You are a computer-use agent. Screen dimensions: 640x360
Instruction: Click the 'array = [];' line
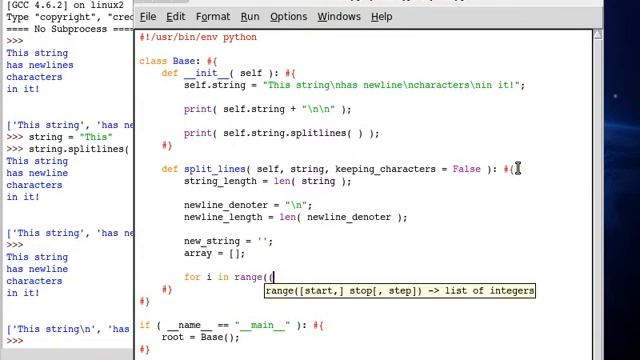click(214, 253)
